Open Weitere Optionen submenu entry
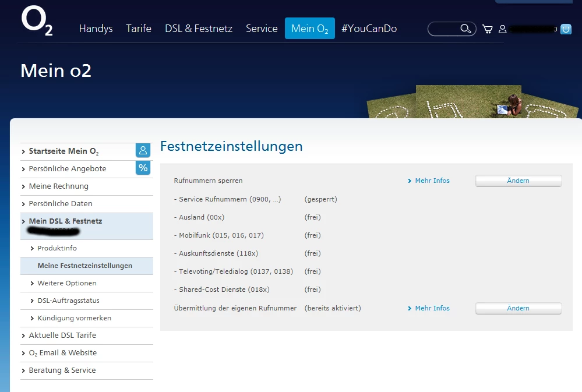Image resolution: width=582 pixels, height=392 pixels. tap(67, 283)
